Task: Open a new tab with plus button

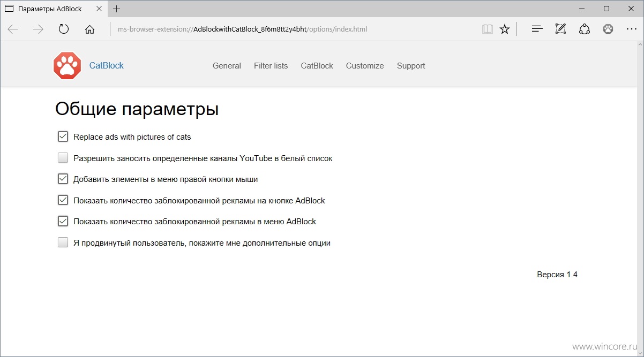Action: pyautogui.click(x=117, y=9)
